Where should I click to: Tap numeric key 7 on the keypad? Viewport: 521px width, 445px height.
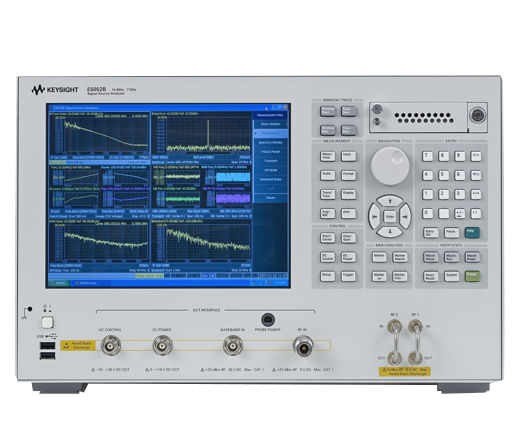coord(427,156)
